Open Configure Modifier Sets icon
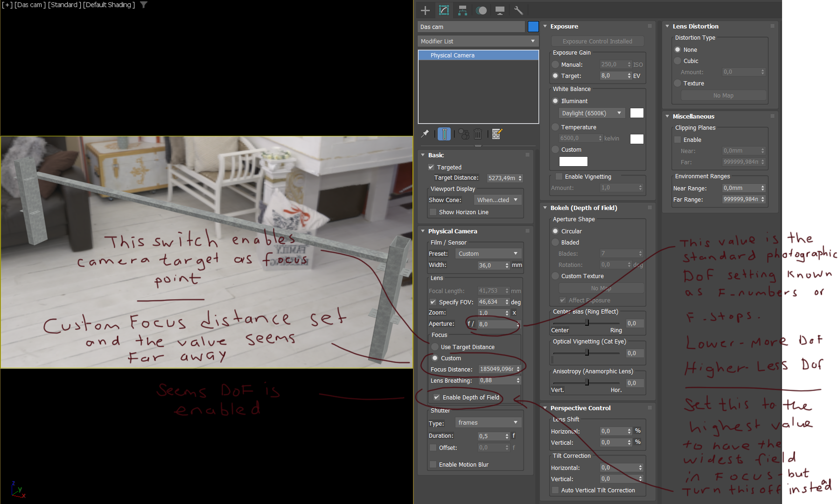Screen dimensions: 839x504 (x=496, y=134)
